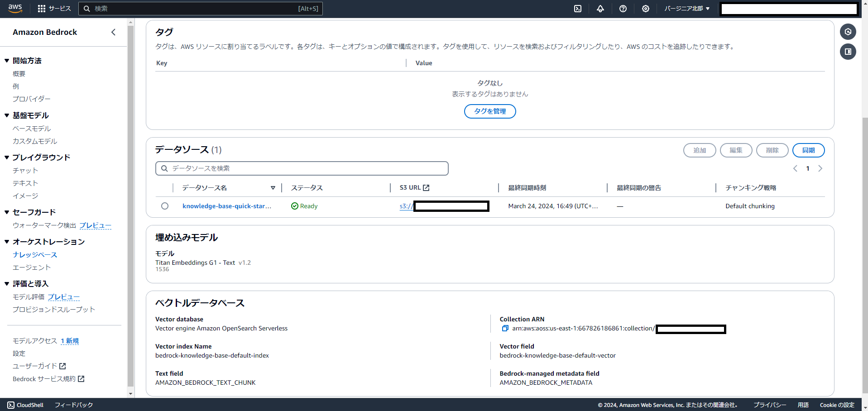The width and height of the screenshot is (868, 411).
Task: Open モデル評価 in the sidebar
Action: (x=29, y=297)
